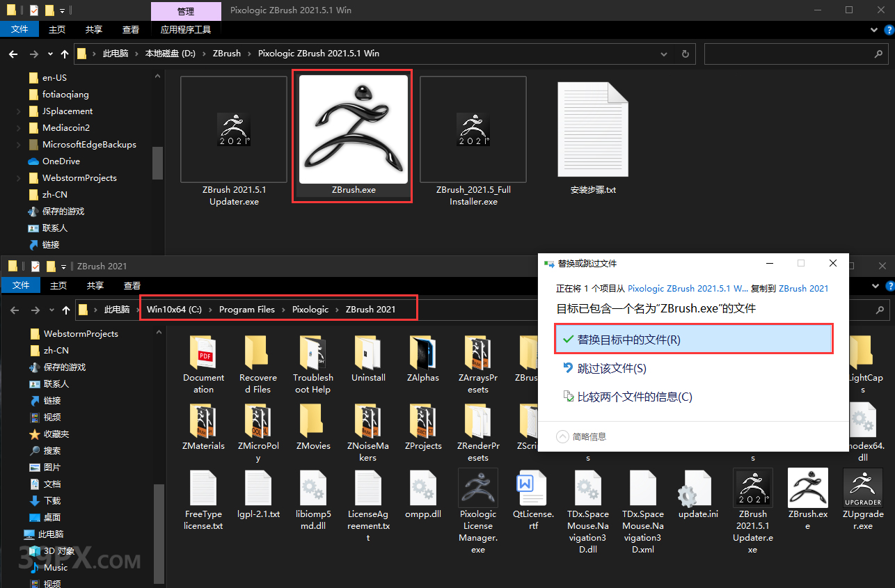Click the ZBrush 2021 destination link in dialog
Image resolution: width=895 pixels, height=588 pixels.
[804, 288]
